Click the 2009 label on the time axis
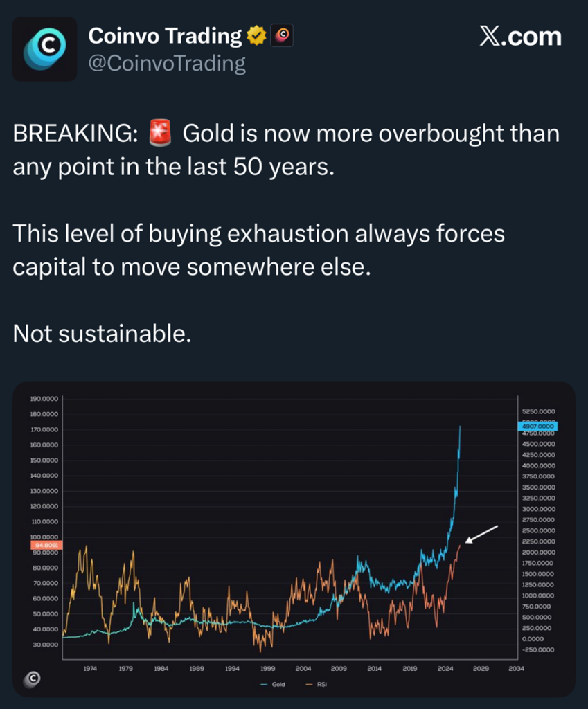The height and width of the screenshot is (709, 588). tap(339, 669)
